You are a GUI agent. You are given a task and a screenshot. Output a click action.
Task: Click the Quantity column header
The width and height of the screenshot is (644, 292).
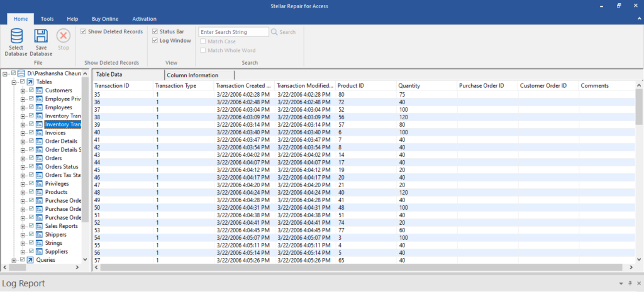click(426, 85)
